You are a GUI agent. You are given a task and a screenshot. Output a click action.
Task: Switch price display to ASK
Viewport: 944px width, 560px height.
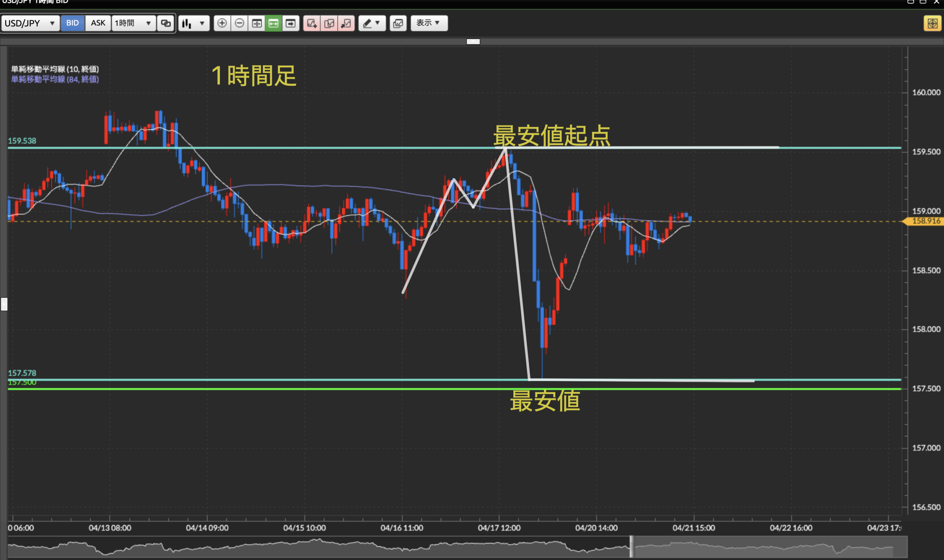coord(98,23)
